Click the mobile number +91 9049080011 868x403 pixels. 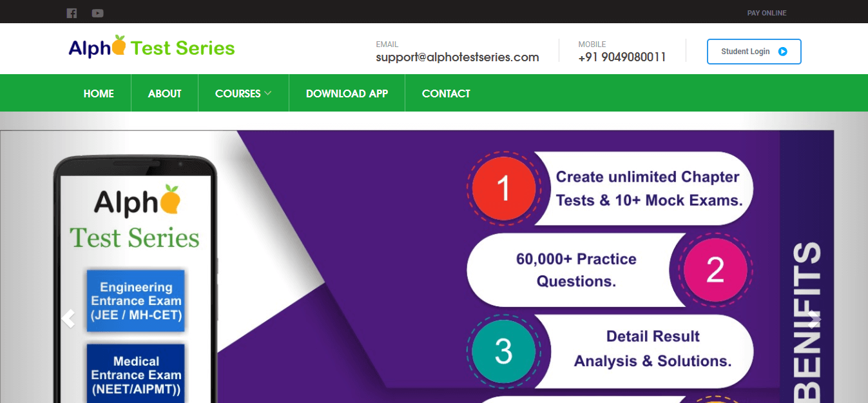click(622, 57)
